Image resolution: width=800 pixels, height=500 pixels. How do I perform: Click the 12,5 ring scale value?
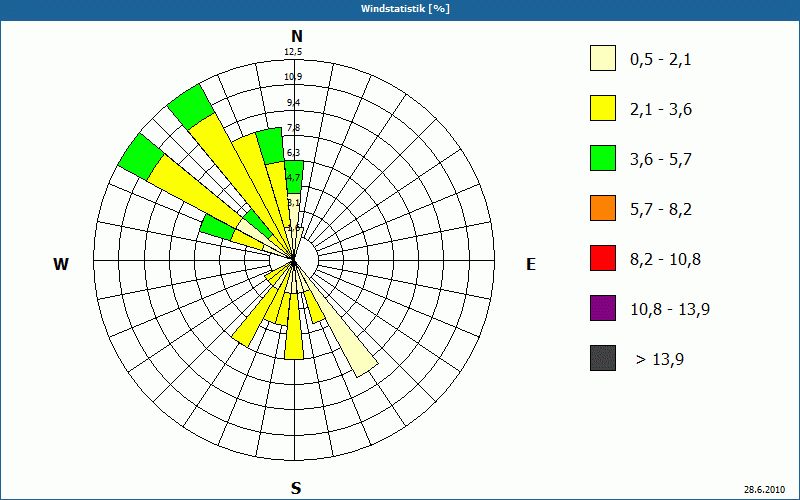[293, 52]
